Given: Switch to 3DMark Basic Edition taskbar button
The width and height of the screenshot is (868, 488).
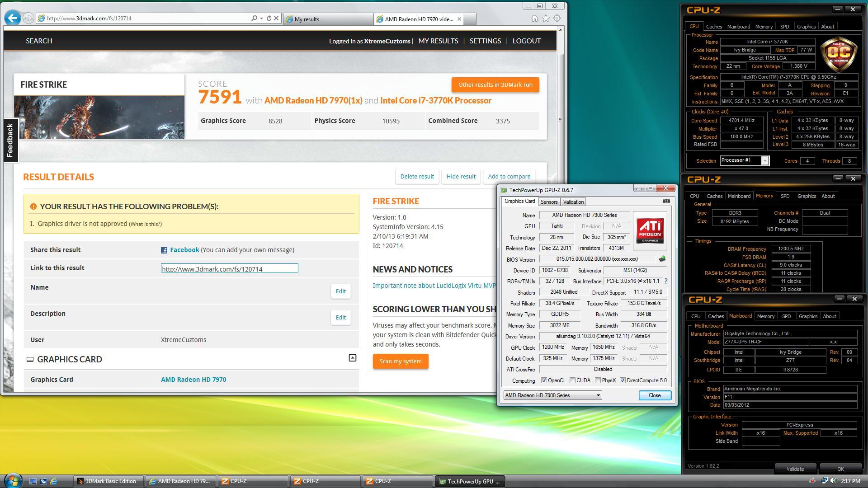Looking at the screenshot, I should (108, 481).
